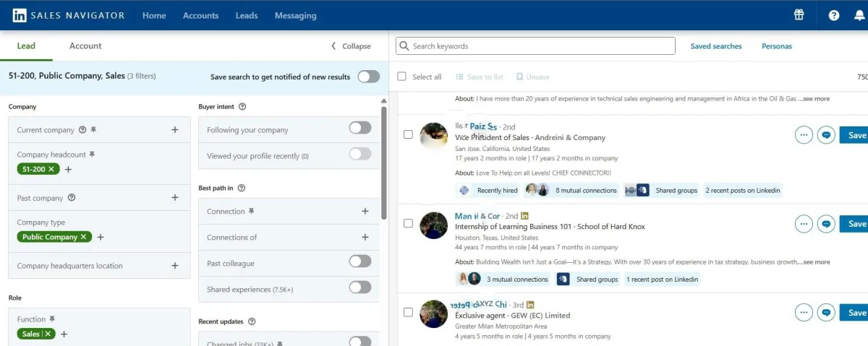Click the filter panel vertical scrollbar

pos(384,163)
